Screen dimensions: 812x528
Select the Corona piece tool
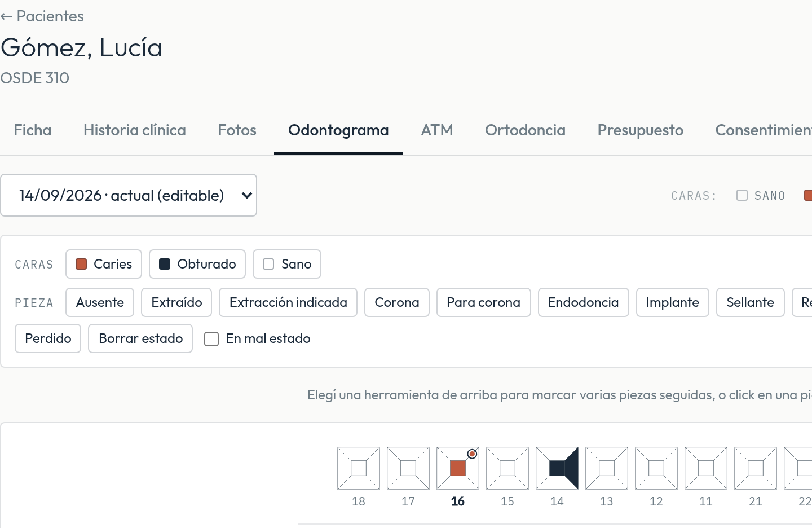tap(397, 302)
